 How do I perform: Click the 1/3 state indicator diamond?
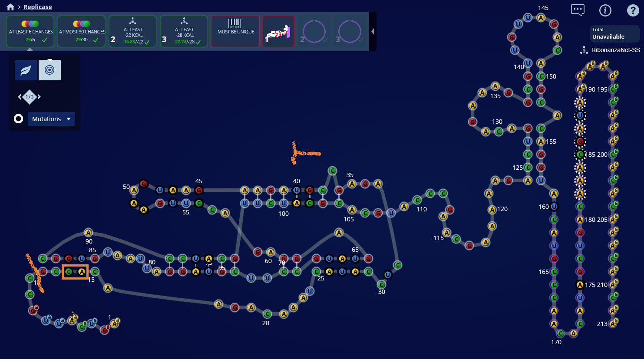pyautogui.click(x=30, y=97)
